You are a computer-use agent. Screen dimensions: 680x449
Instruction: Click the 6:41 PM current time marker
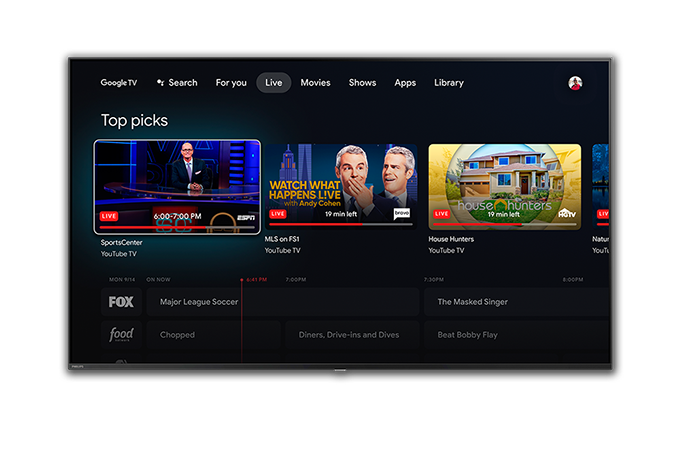coord(254,280)
